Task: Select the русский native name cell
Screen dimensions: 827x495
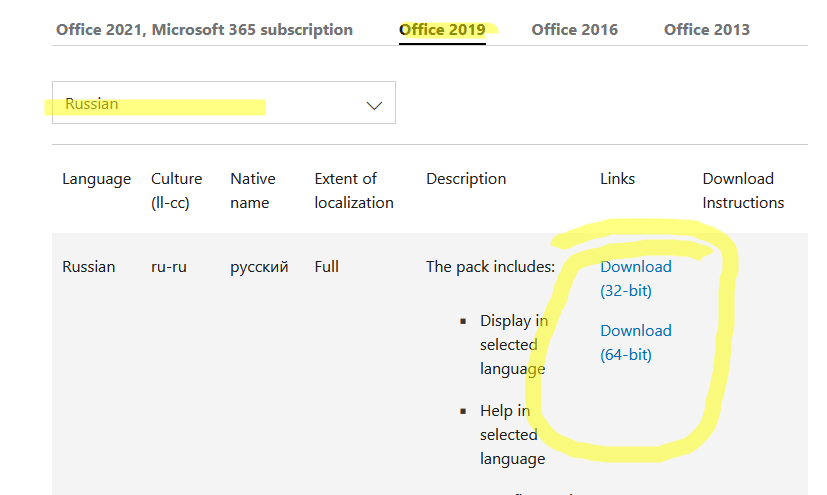Action: tap(259, 267)
